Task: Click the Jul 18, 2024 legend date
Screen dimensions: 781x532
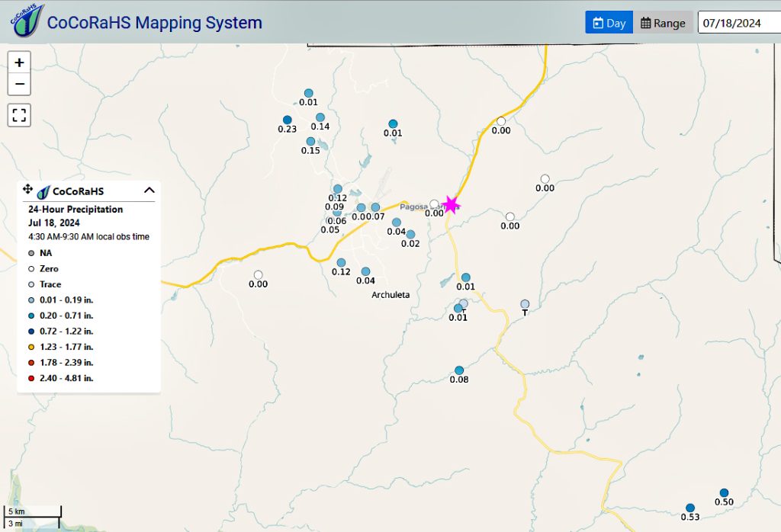Action: click(54, 223)
